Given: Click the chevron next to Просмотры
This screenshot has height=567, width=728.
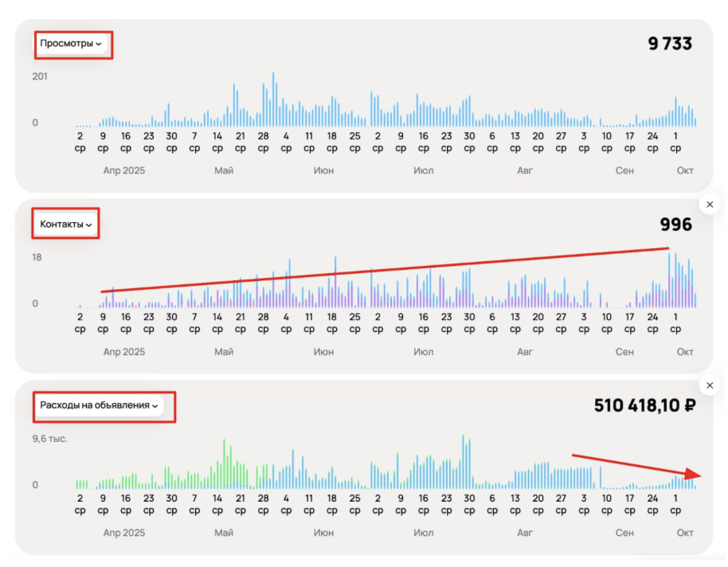Looking at the screenshot, I should [99, 44].
